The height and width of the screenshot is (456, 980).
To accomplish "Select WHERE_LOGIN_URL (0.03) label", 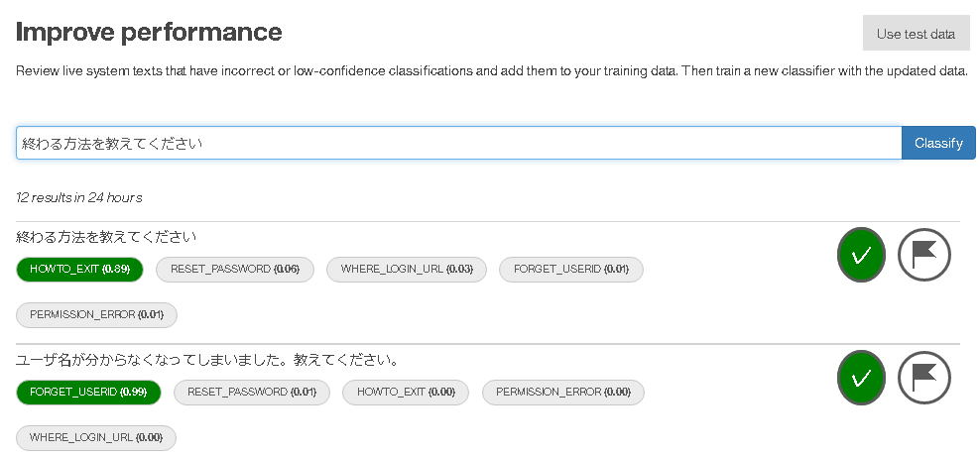I will (x=407, y=270).
